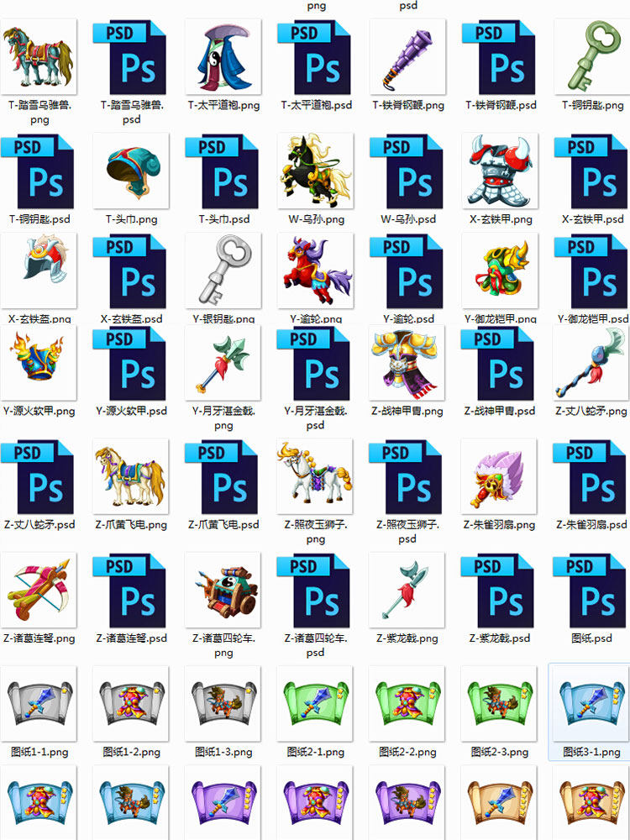Image resolution: width=630 pixels, height=840 pixels.
Task: Select the X-玄铁甲.png armor thumbnail
Action: click(x=500, y=171)
